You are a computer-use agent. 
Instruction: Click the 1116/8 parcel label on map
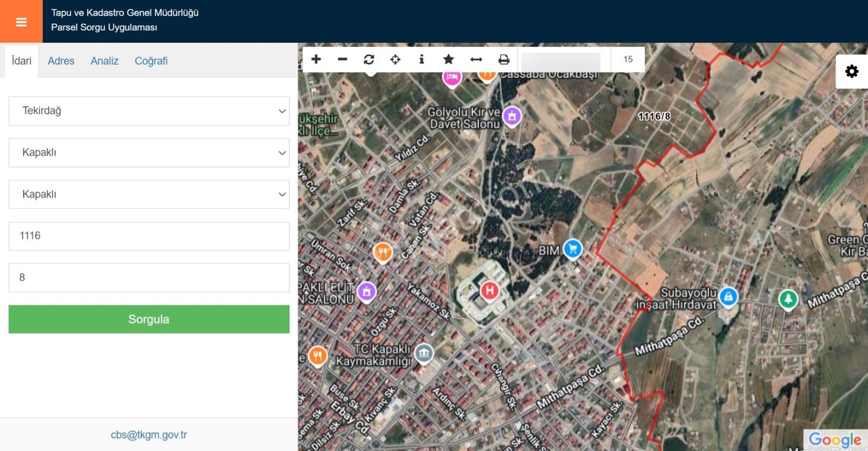(654, 117)
